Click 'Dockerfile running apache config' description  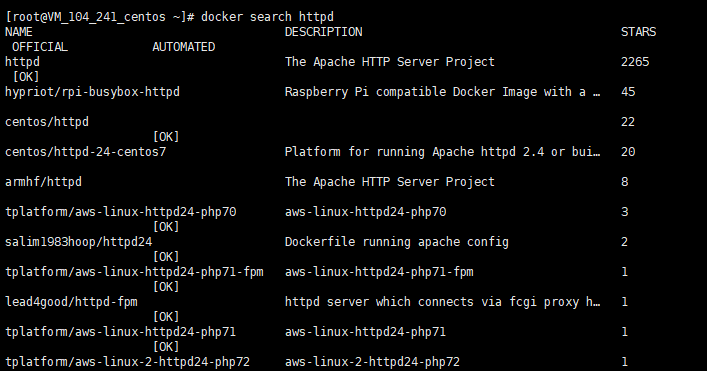pyautogui.click(x=396, y=242)
